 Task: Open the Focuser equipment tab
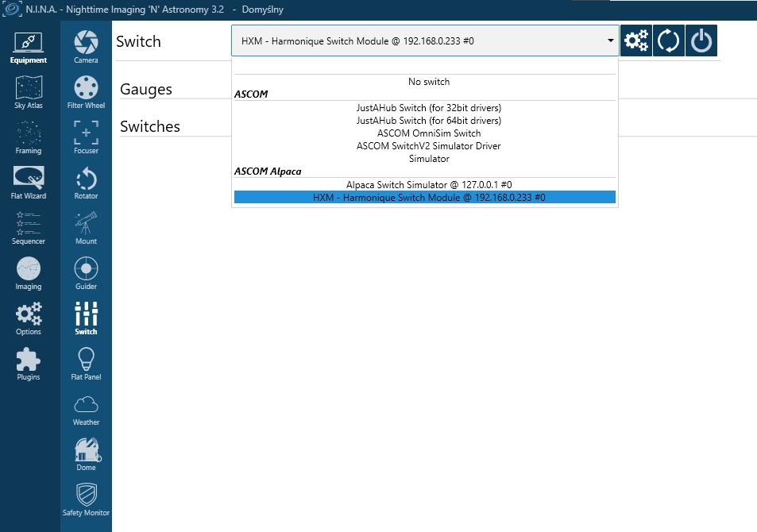[x=86, y=138]
